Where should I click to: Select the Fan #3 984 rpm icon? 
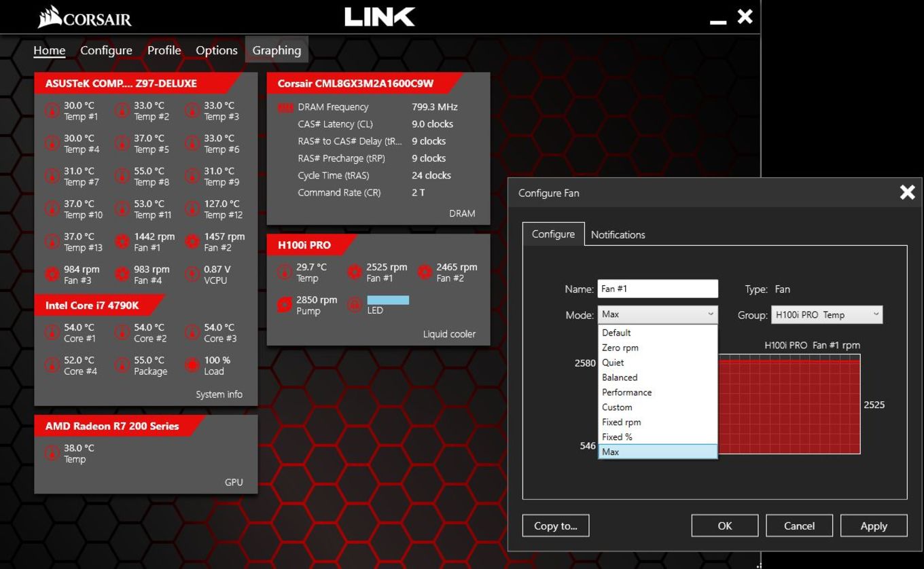point(52,274)
